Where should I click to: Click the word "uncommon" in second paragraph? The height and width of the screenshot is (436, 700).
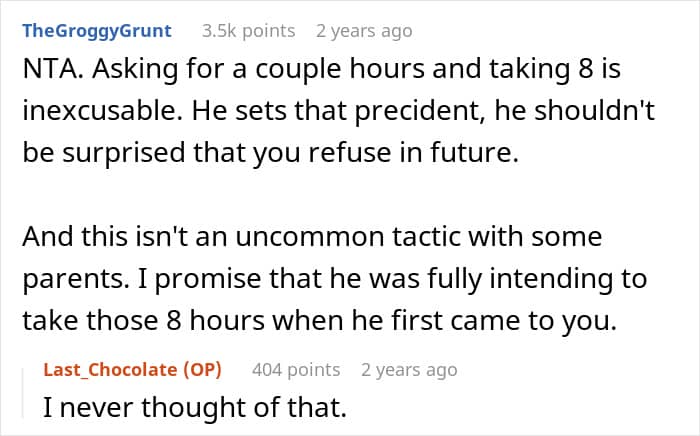tap(310, 237)
